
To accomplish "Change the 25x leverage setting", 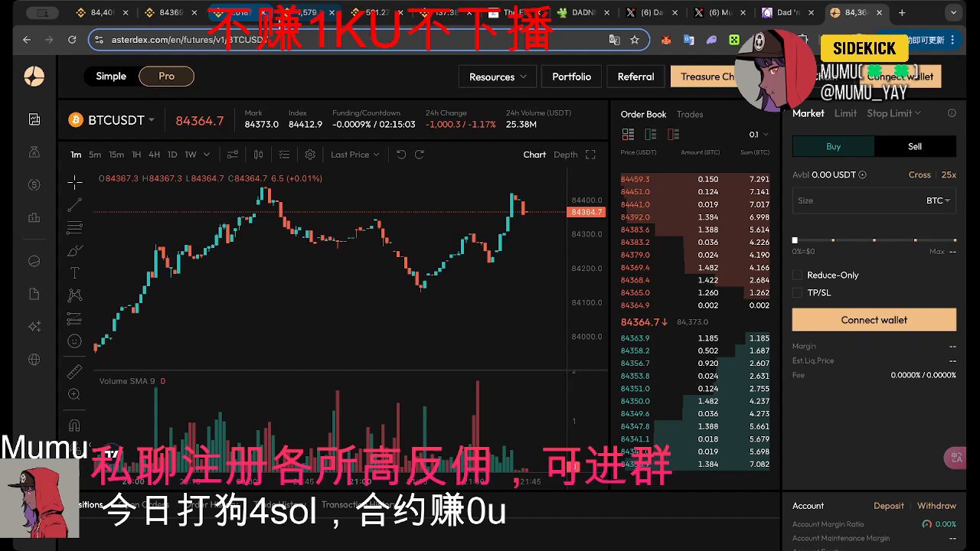I will point(949,174).
